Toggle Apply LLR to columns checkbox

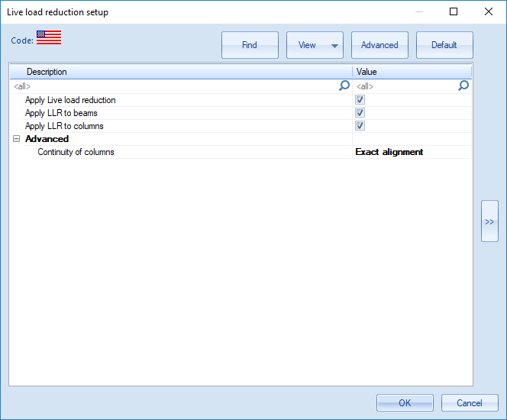coord(360,126)
